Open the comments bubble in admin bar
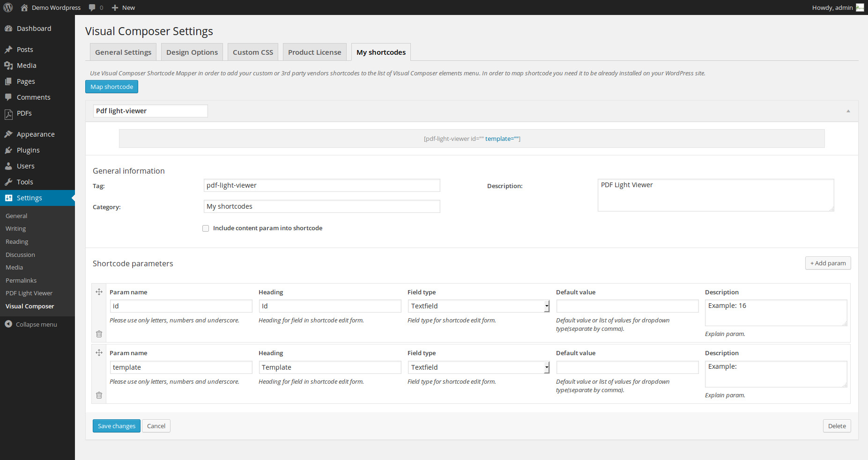868x460 pixels. click(96, 7)
